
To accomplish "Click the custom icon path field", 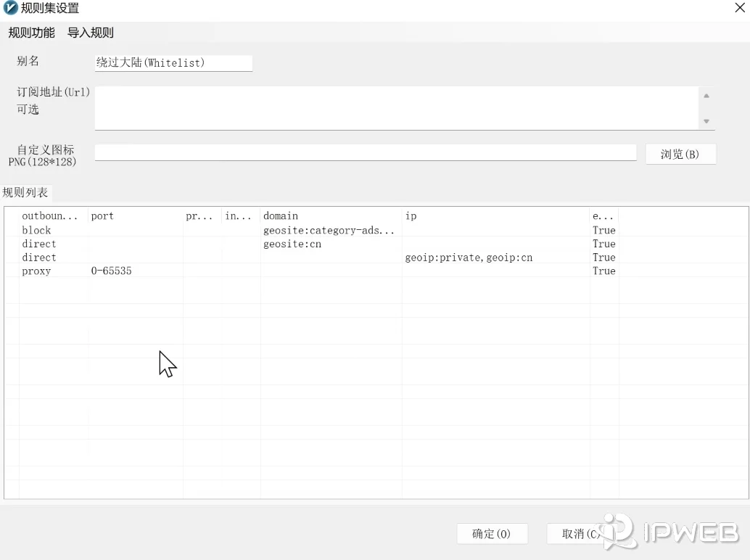I will (365, 152).
